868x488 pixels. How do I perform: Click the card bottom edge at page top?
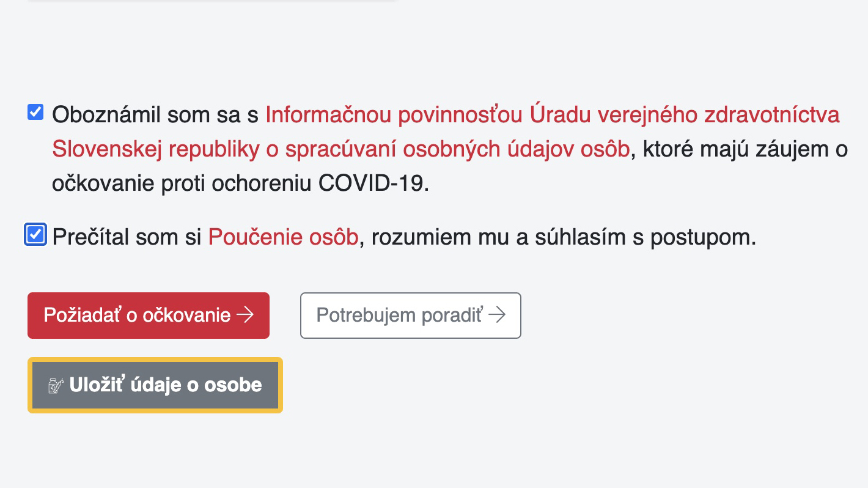click(213, 1)
